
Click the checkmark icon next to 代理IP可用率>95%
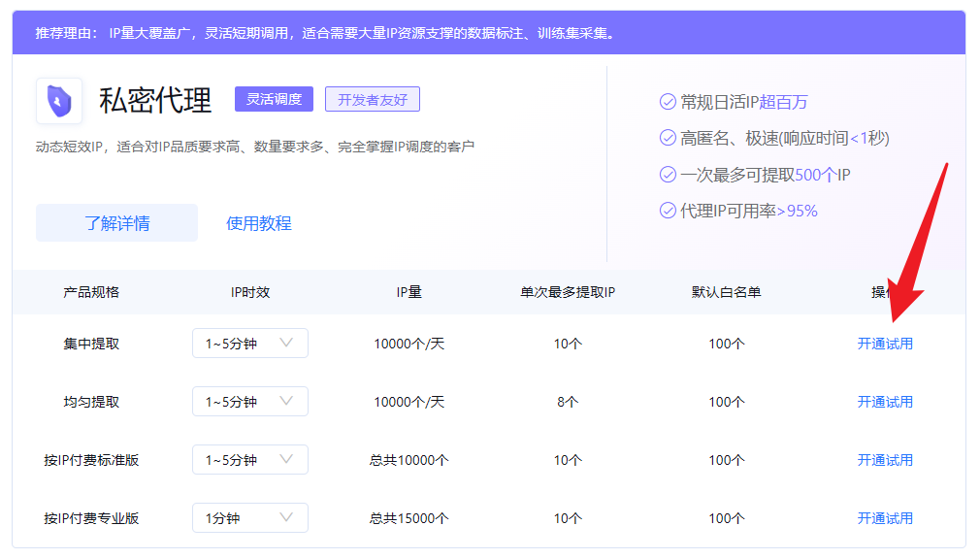click(x=668, y=210)
